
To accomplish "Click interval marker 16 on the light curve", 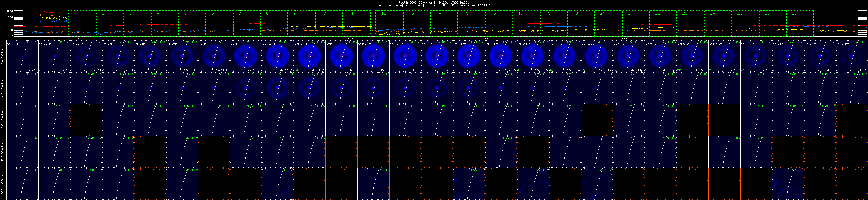I will [x=493, y=13].
